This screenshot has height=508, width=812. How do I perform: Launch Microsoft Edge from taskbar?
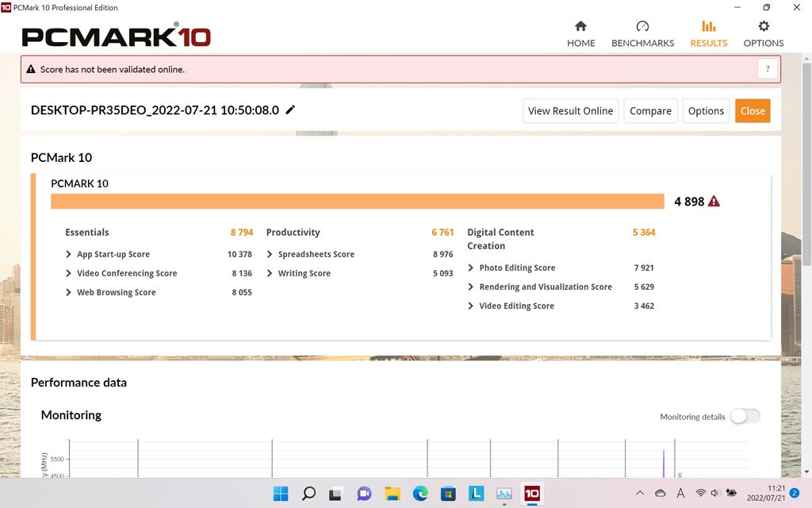[420, 494]
